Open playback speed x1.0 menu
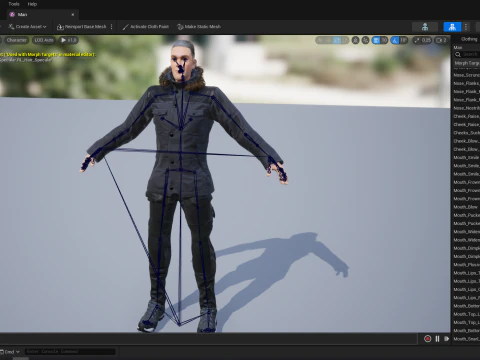 click(69, 40)
